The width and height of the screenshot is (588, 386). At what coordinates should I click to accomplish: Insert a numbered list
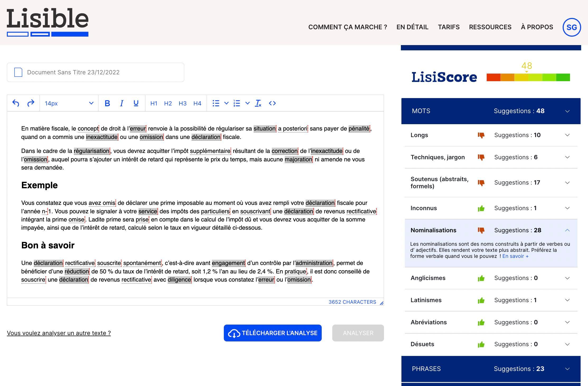(x=237, y=103)
